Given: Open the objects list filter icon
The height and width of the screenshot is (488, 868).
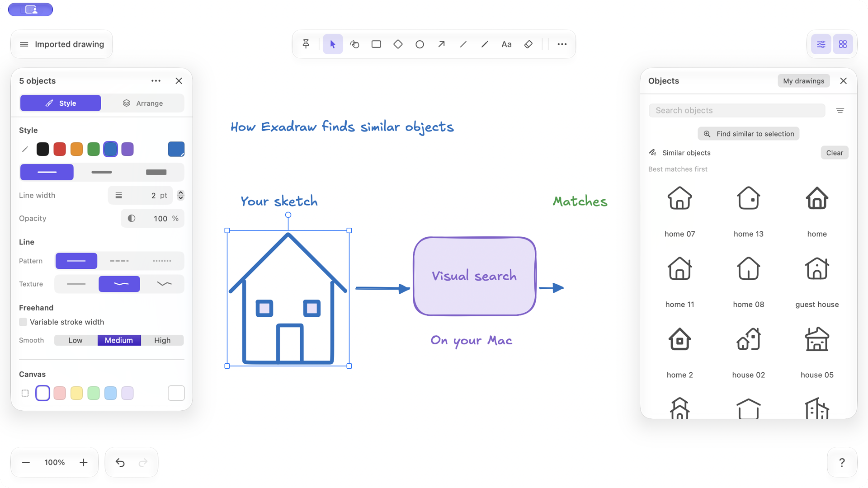Looking at the screenshot, I should (x=840, y=111).
